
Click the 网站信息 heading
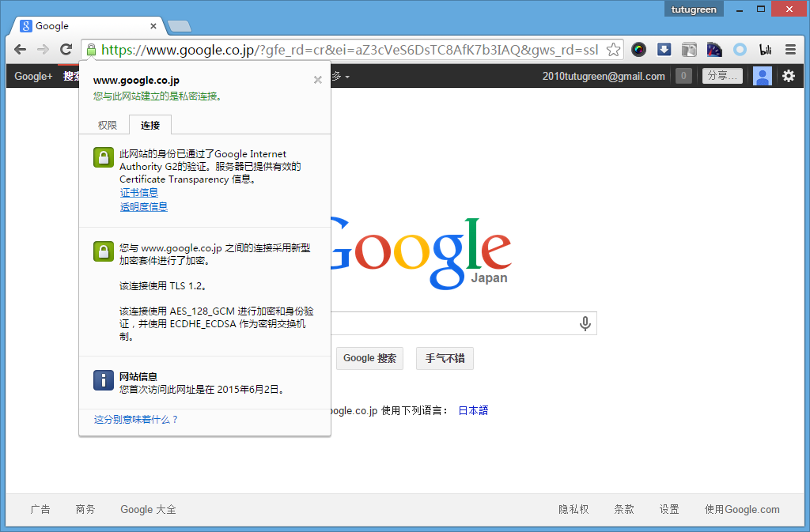tap(138, 377)
